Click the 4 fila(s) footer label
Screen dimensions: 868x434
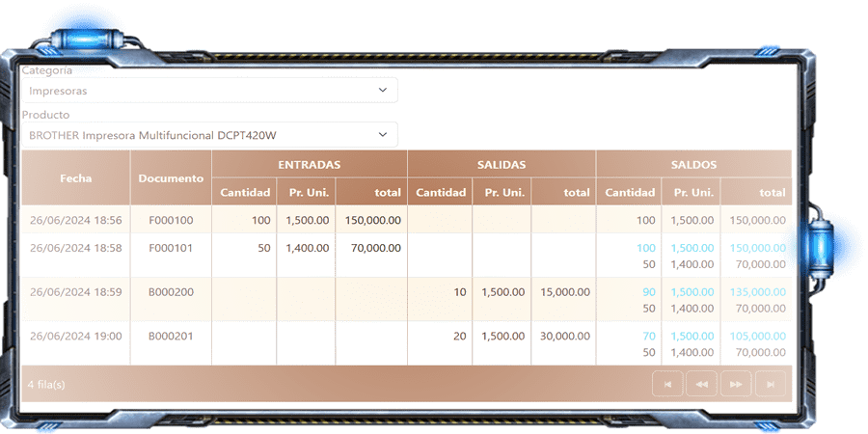(x=46, y=384)
